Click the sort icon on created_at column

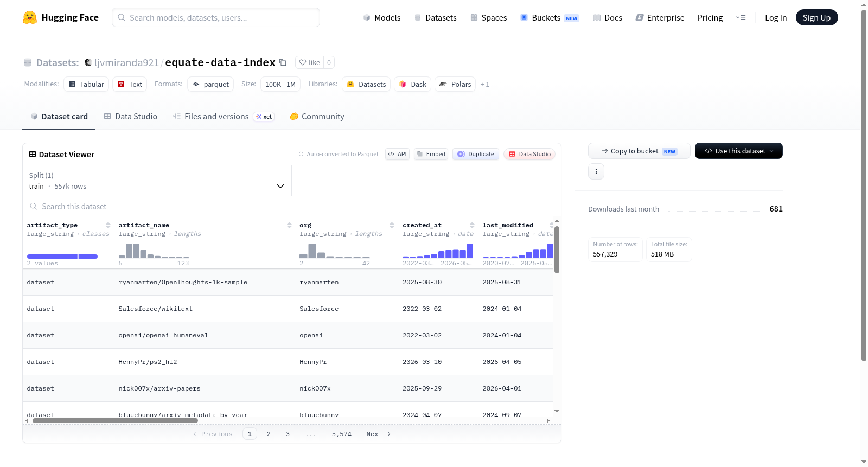click(x=472, y=225)
